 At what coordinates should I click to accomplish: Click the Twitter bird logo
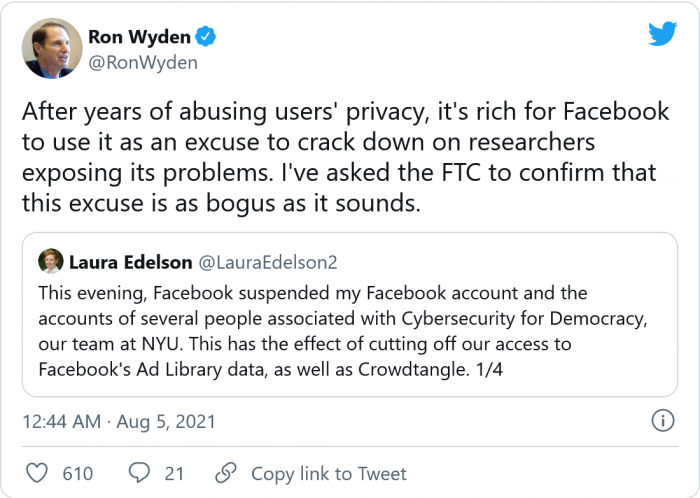(x=662, y=34)
